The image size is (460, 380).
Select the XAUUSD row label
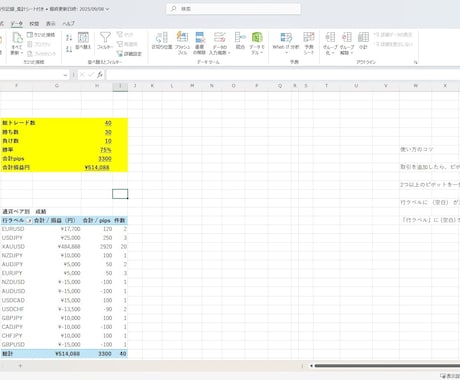13,247
